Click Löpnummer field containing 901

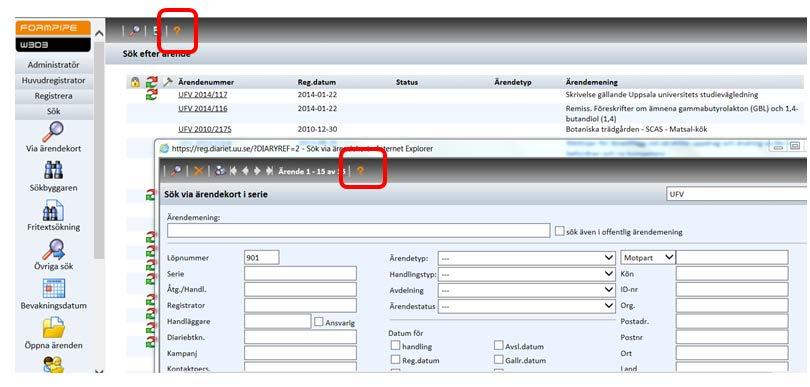(x=262, y=257)
